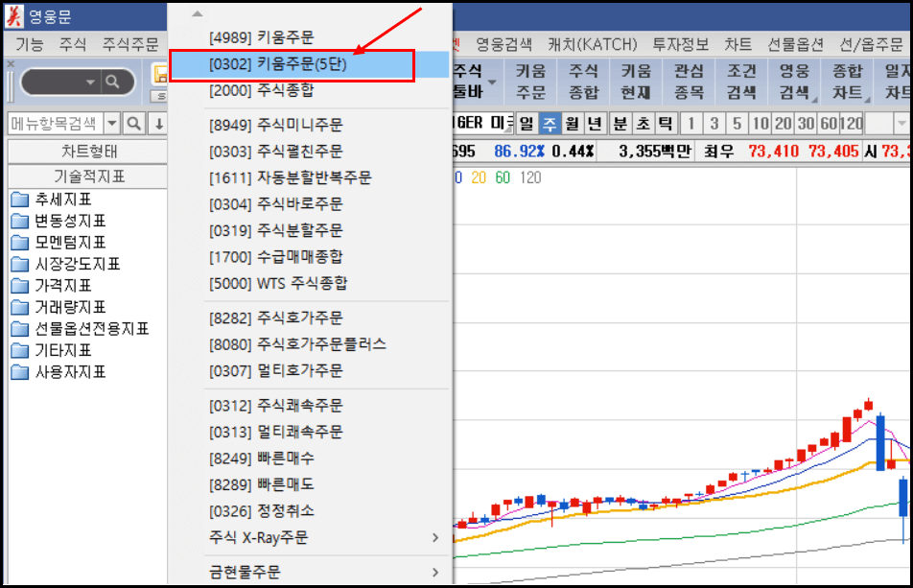Screen dimensions: 913x588
Task: Click the magnifier in the toolbar search box
Action: coord(112,82)
